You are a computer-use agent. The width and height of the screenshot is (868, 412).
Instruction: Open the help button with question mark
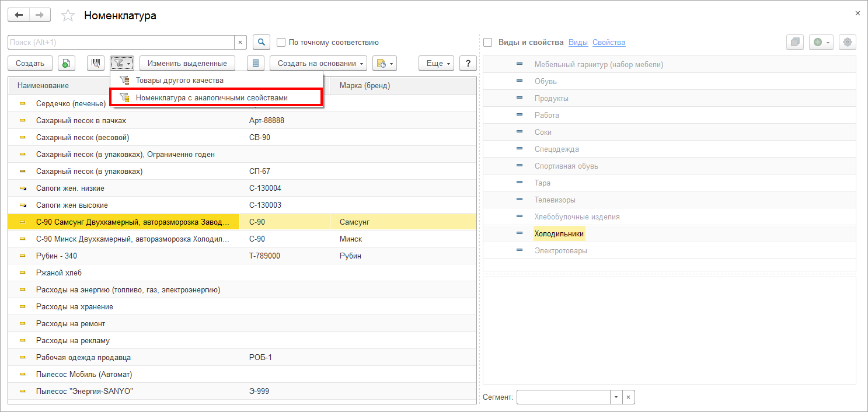point(468,63)
